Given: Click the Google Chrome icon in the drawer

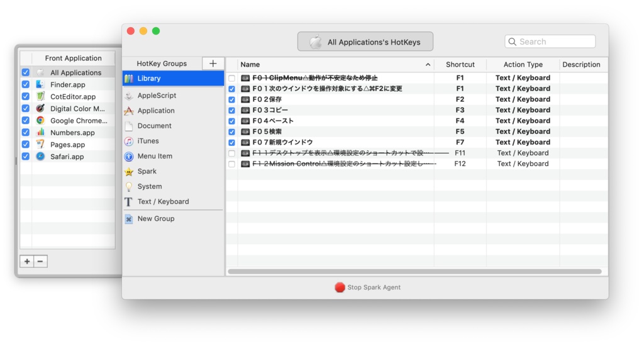Looking at the screenshot, I should click(40, 120).
